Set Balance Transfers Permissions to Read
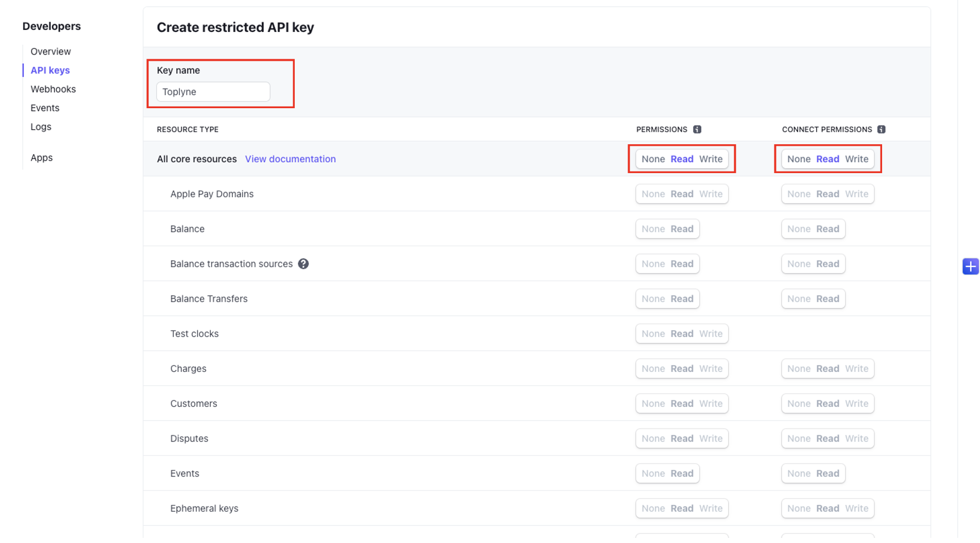 coord(682,299)
